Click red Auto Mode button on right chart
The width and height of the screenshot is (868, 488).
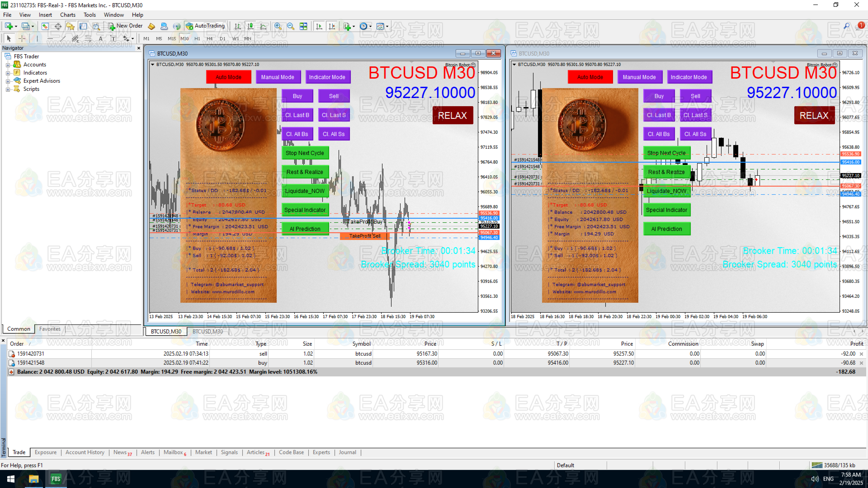pos(590,77)
